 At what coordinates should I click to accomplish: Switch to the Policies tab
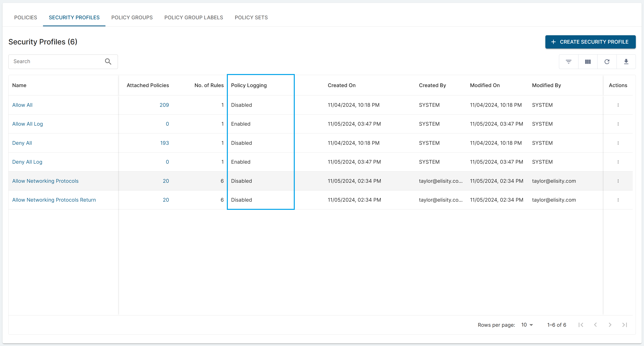click(25, 17)
